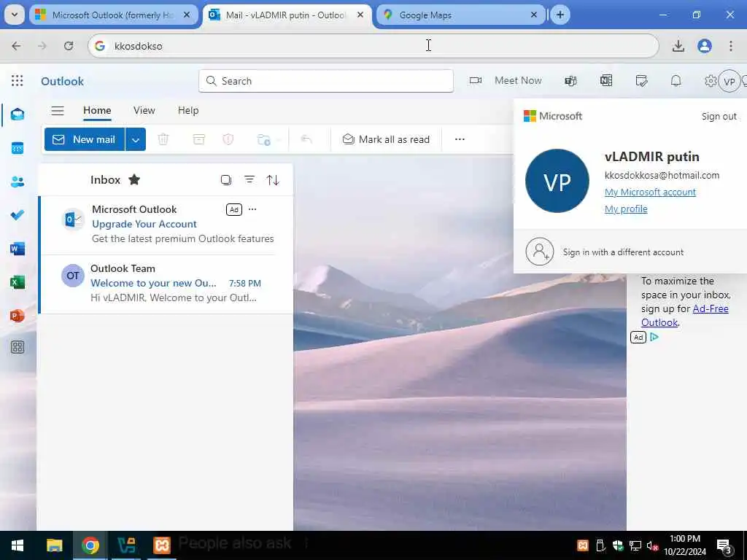Launch Word from the Outlook sidebar
This screenshot has width=747, height=560.
(18, 249)
